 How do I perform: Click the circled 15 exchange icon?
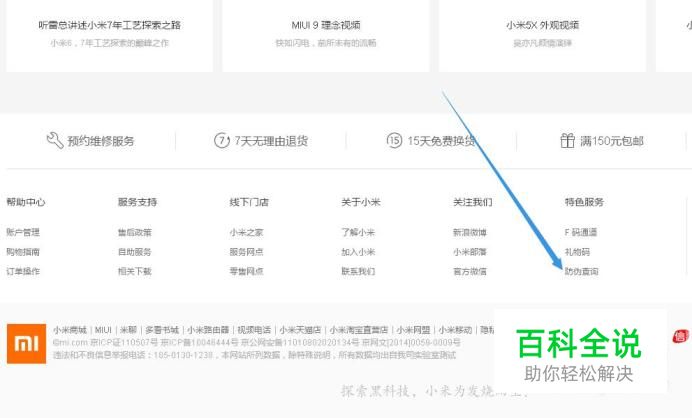pyautogui.click(x=394, y=140)
